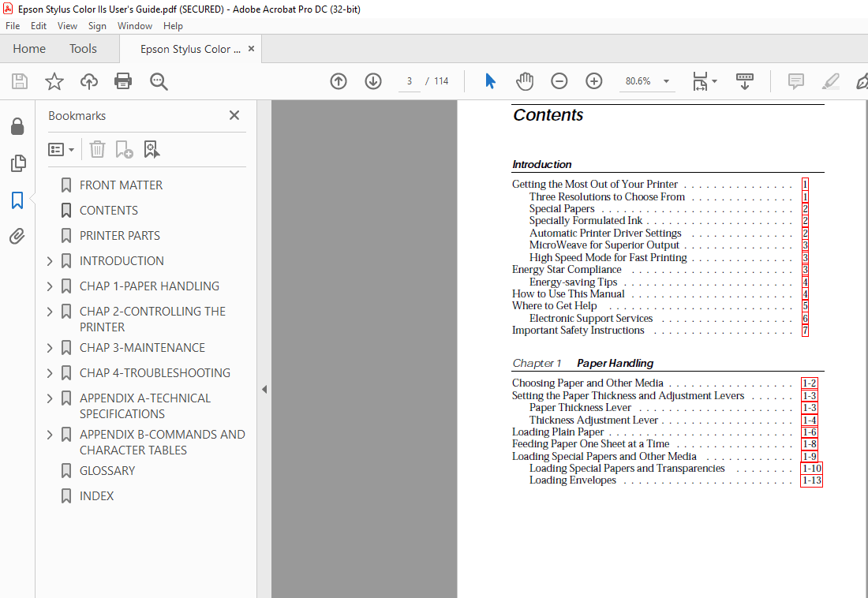Collapse navigation pane with side arrow
The image size is (868, 598).
[x=264, y=389]
